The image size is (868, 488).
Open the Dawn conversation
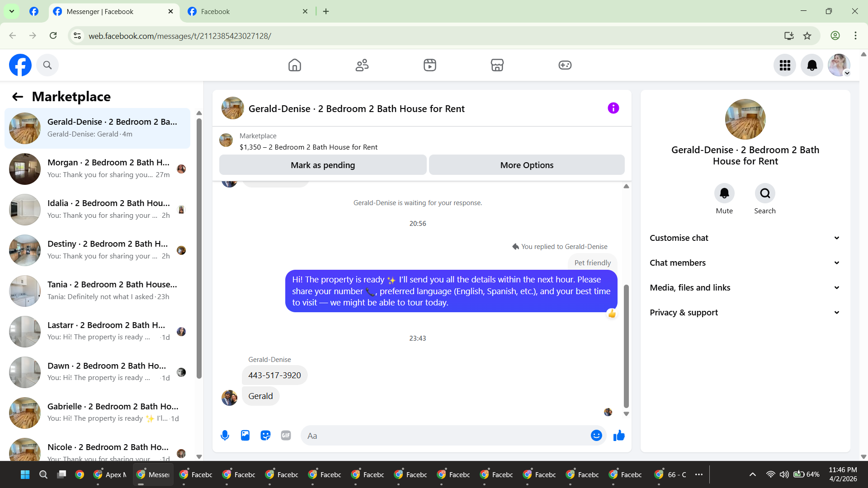coord(97,372)
